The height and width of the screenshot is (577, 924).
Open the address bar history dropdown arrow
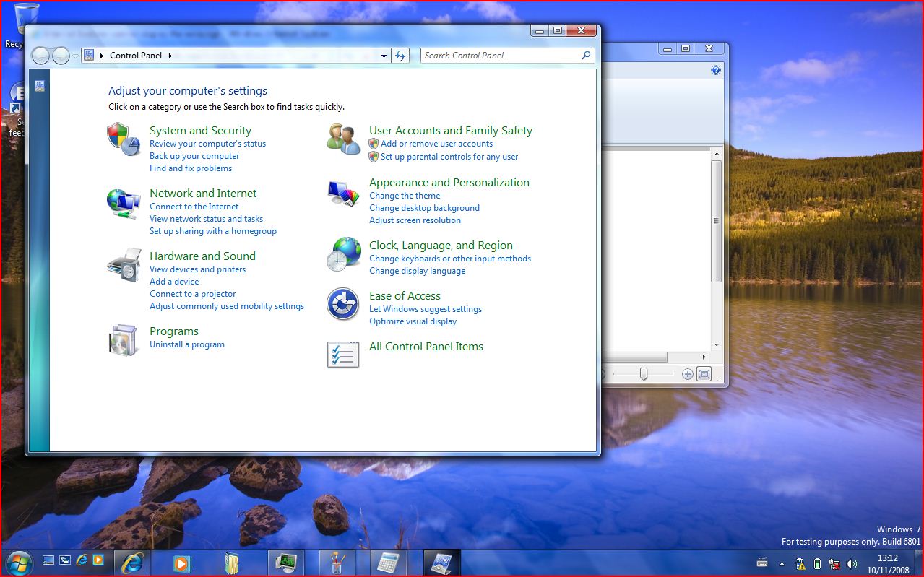(x=384, y=56)
